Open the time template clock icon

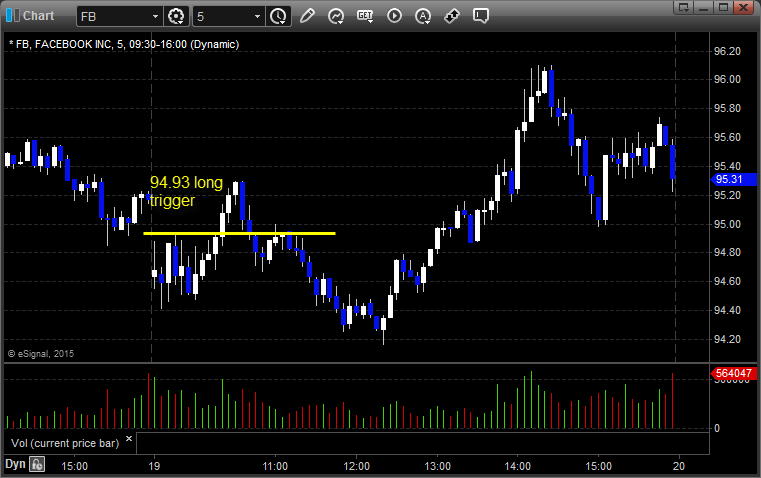click(278, 16)
